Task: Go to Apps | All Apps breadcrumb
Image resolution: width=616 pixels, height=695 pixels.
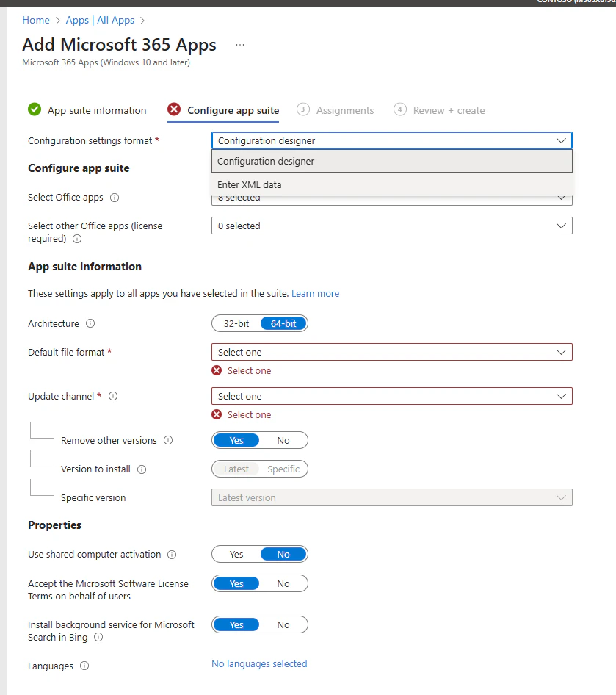Action: point(100,21)
